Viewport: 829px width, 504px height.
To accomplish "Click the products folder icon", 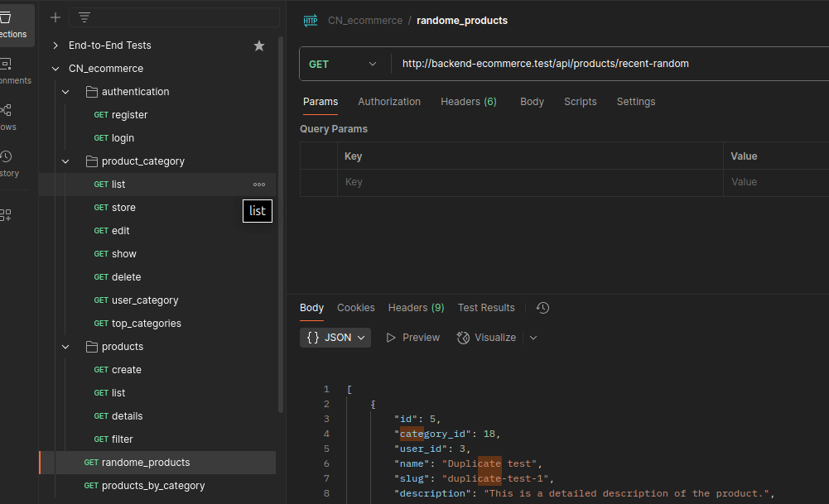I will pyautogui.click(x=91, y=347).
